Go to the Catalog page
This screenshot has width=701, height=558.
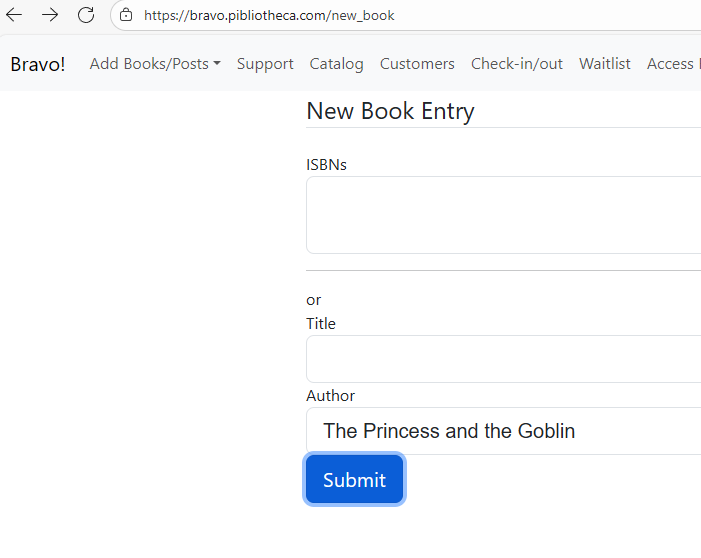click(x=336, y=64)
